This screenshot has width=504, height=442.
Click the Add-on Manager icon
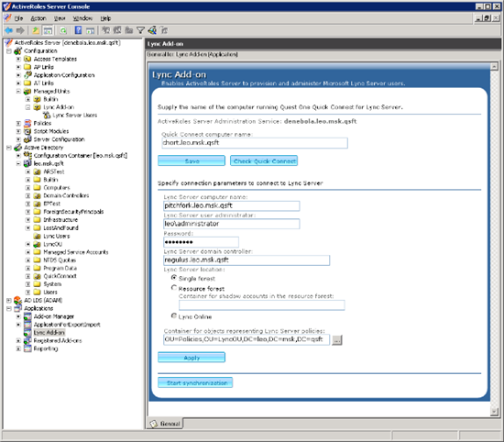[28, 316]
